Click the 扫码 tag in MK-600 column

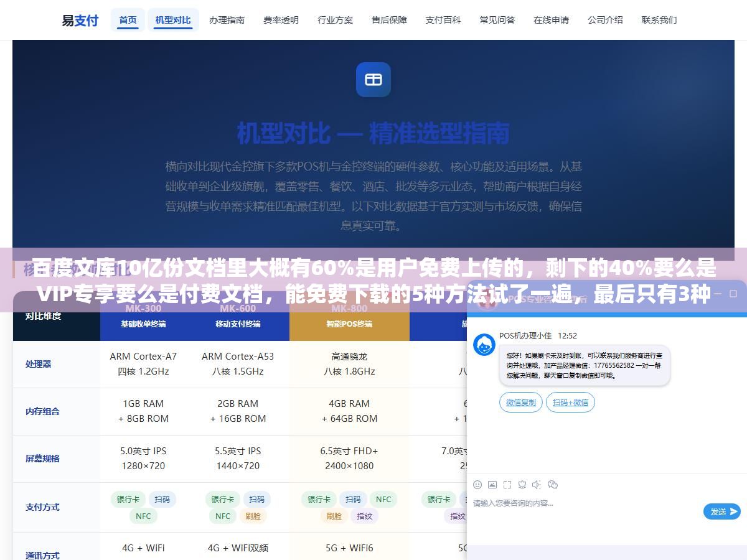click(257, 499)
